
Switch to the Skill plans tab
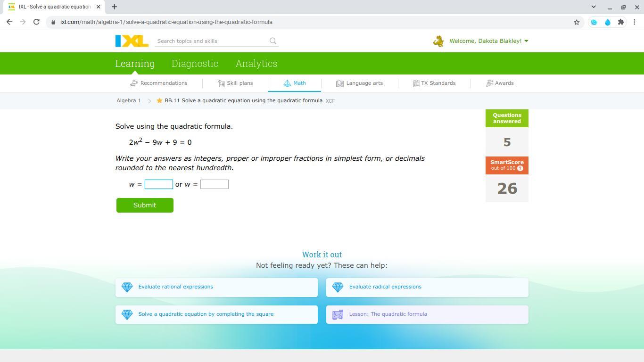coord(235,83)
